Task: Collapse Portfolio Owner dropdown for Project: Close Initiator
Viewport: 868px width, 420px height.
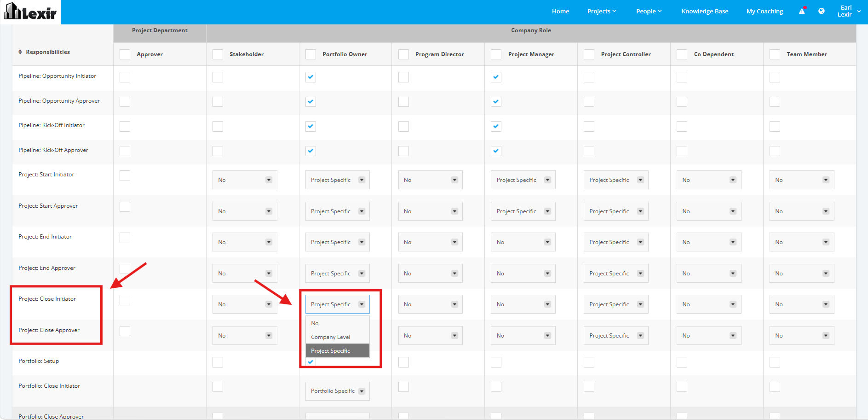Action: click(x=338, y=304)
